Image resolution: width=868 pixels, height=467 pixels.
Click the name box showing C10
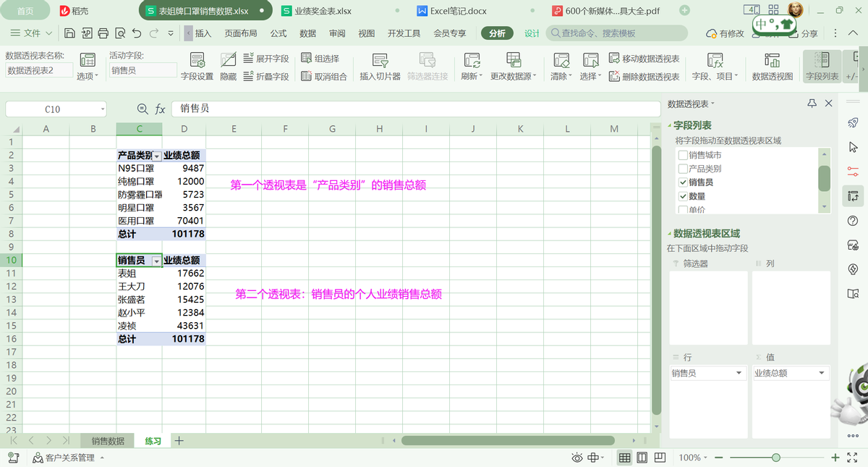coord(56,109)
